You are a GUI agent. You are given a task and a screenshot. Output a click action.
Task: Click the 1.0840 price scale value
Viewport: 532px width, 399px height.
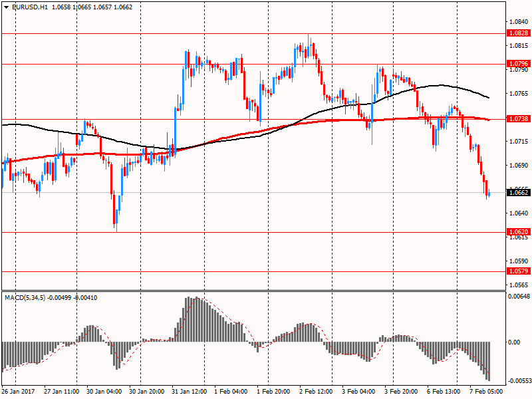click(x=519, y=22)
